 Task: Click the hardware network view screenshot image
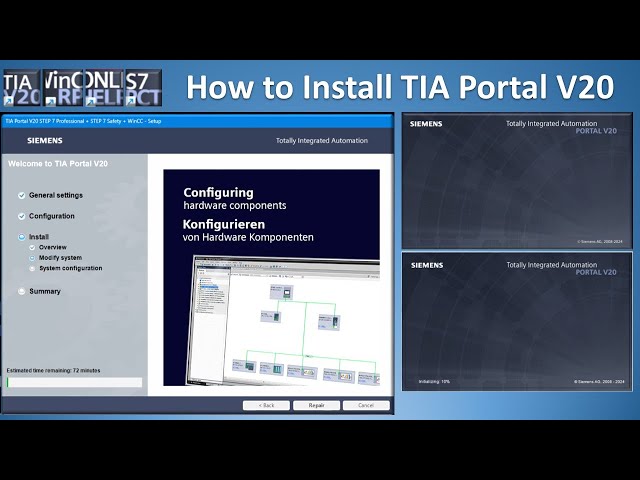[x=283, y=320]
